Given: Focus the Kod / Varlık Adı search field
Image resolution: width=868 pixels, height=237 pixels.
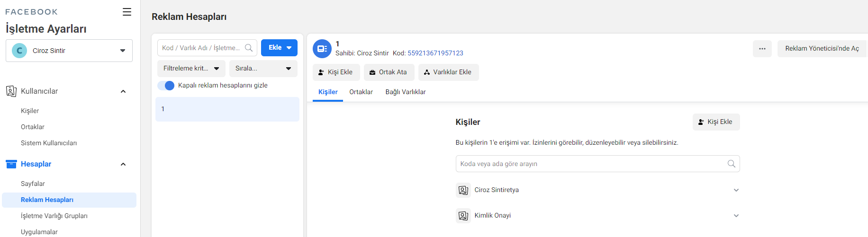Looking at the screenshot, I should point(207,48).
